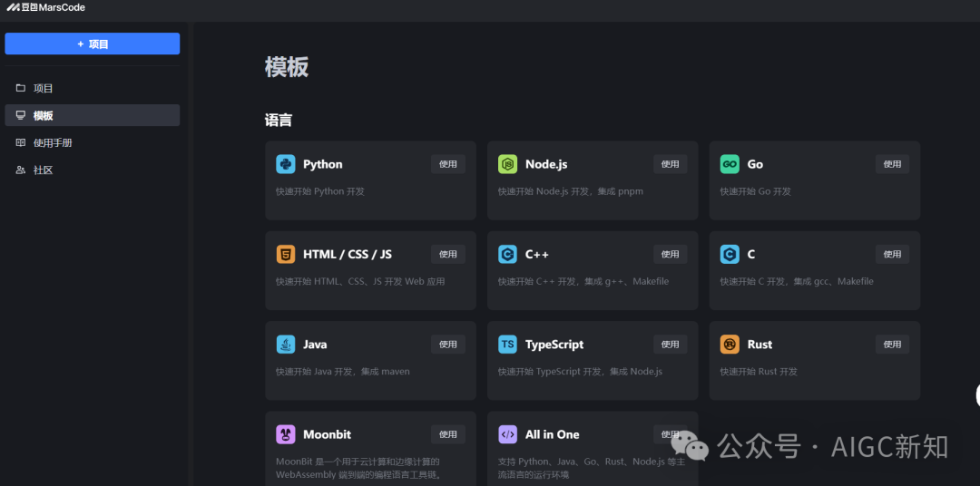Click the HTML5 template icon
The image size is (980, 486).
click(x=286, y=254)
